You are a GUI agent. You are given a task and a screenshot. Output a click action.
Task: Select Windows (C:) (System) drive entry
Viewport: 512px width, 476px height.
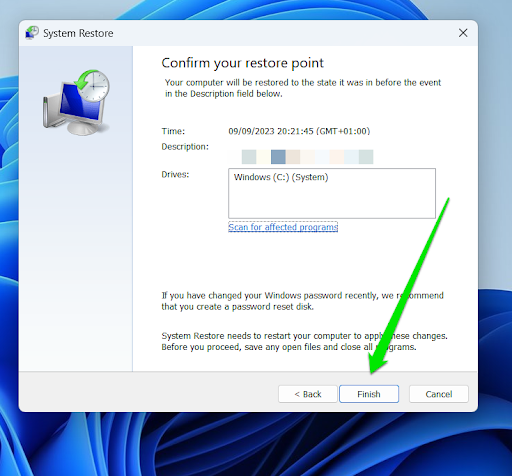(x=281, y=177)
